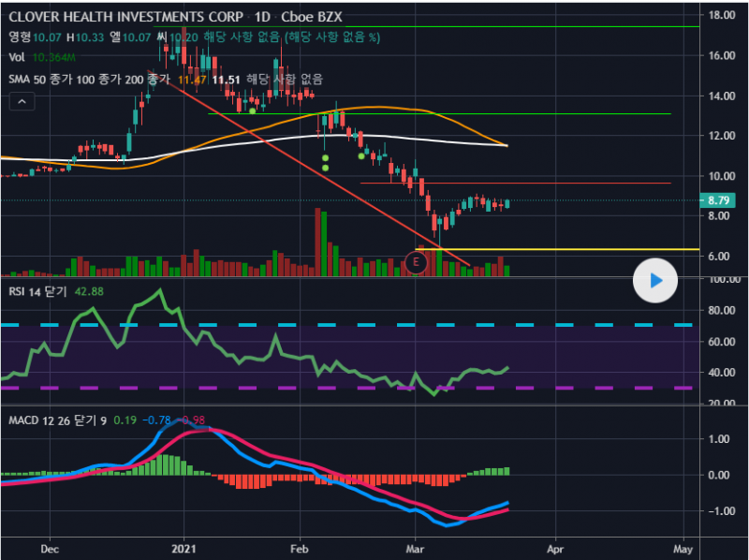
Task: Click the earnings E marker
Action: coord(416,262)
